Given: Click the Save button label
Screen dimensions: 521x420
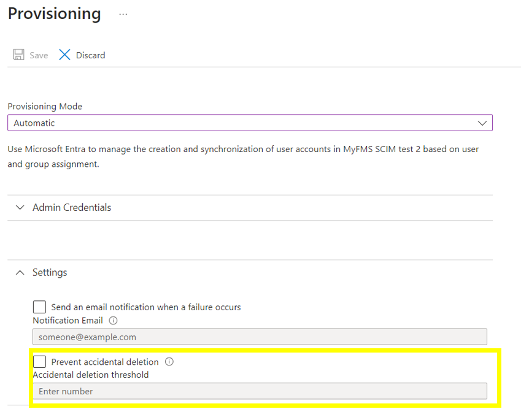Looking at the screenshot, I should pos(39,55).
